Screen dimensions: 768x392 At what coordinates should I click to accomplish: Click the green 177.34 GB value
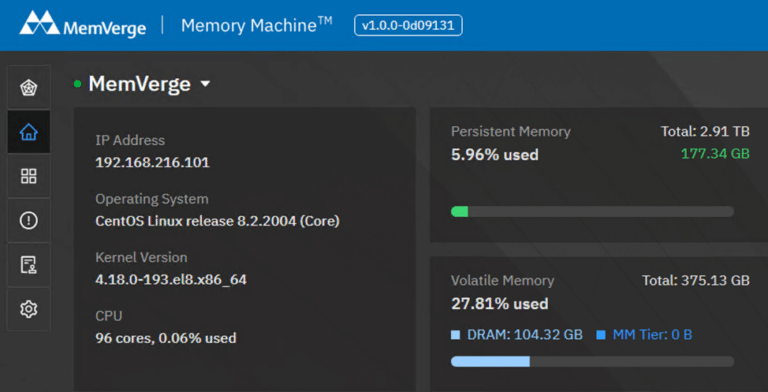point(716,154)
